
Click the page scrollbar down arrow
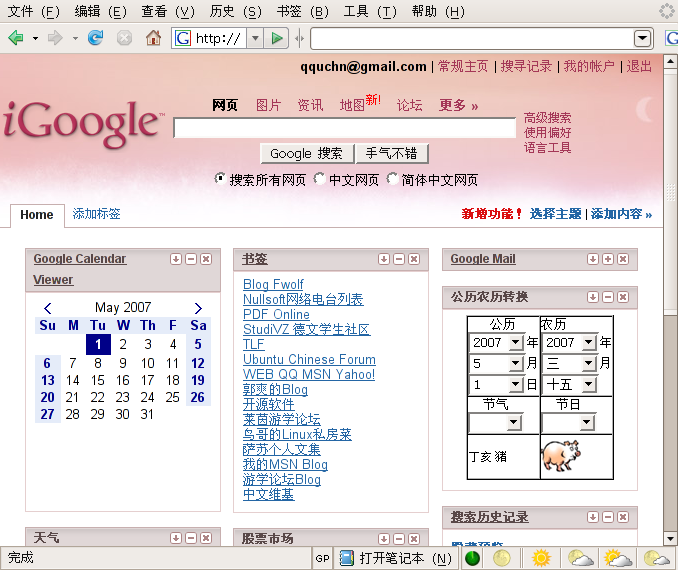pyautogui.click(x=670, y=539)
